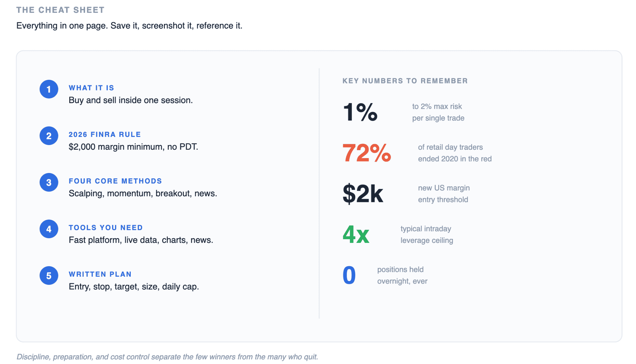Image resolution: width=636 pixels, height=364 pixels.
Task: Click the green 4x leverage figure
Action: (356, 234)
